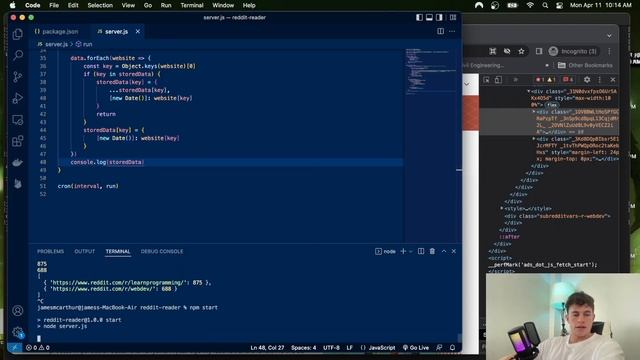Screen dimensions: 640x360
Task: Open the Search view in the activity bar
Action: [18, 55]
